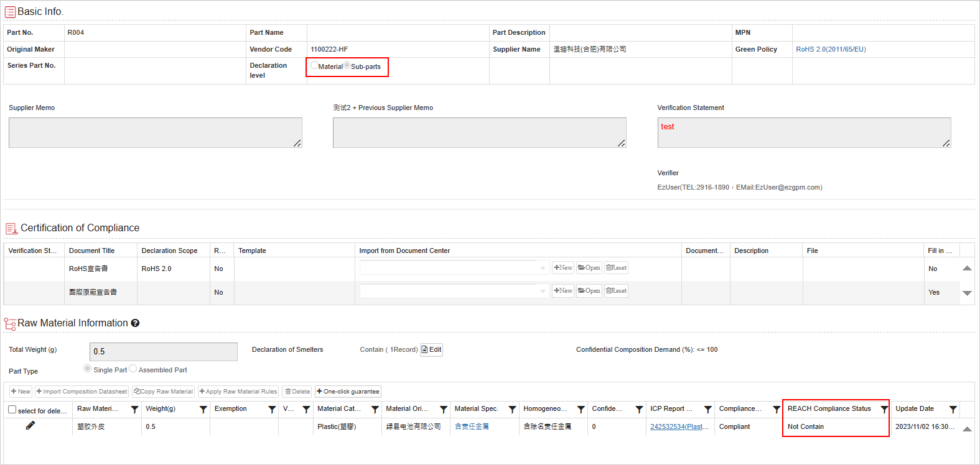
Task: Expand document dropdown in RoHS宣告書 row
Action: [543, 268]
